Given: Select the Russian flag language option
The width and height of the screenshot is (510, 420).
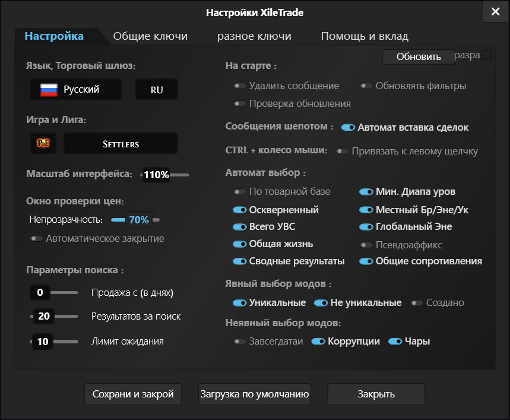Looking at the screenshot, I should pos(76,89).
